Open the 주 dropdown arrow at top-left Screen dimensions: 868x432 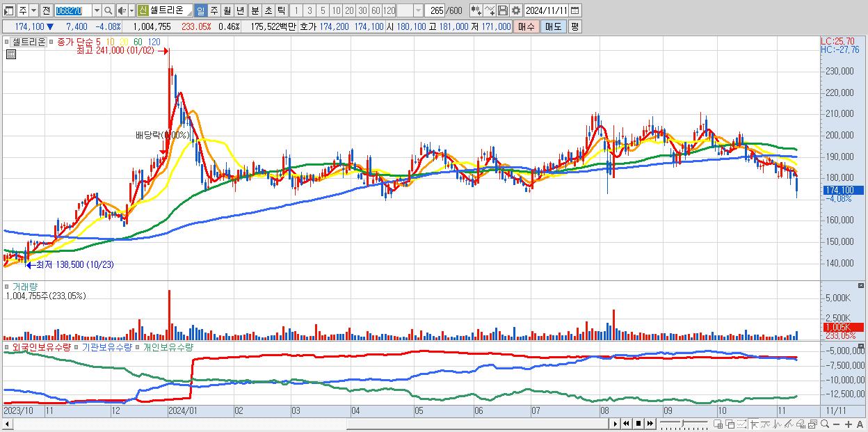click(x=33, y=10)
